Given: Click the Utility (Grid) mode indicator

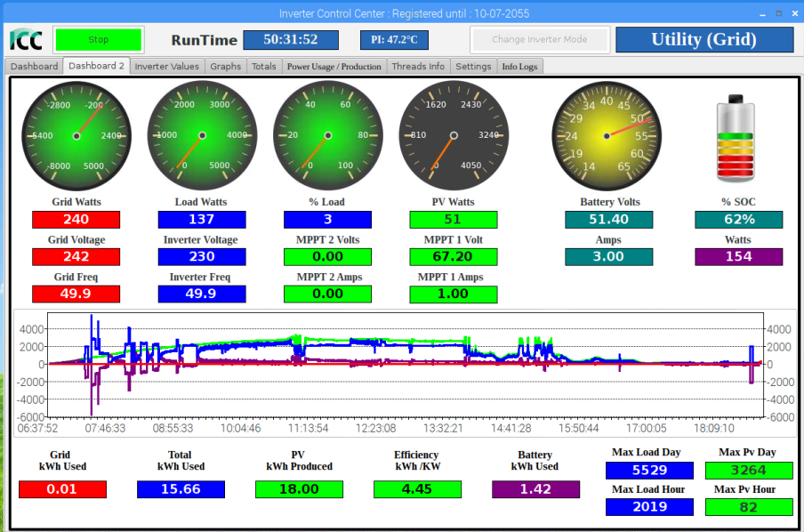Looking at the screenshot, I should tap(703, 40).
